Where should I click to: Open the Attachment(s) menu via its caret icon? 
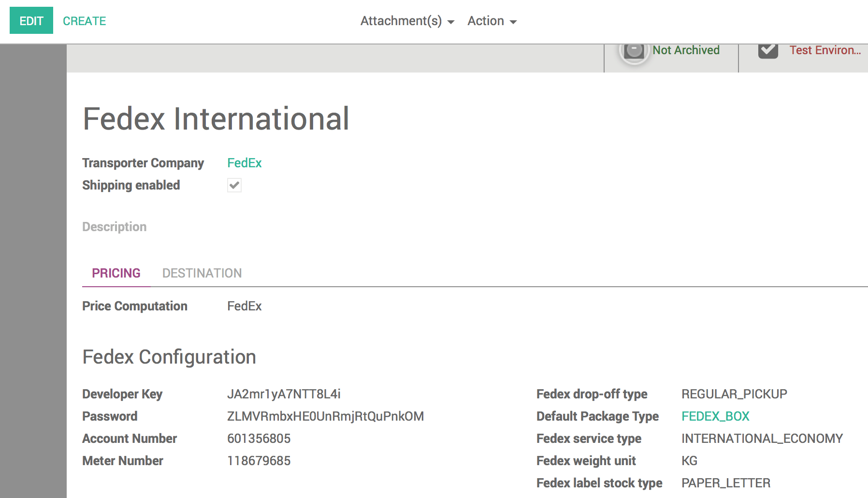tap(450, 22)
